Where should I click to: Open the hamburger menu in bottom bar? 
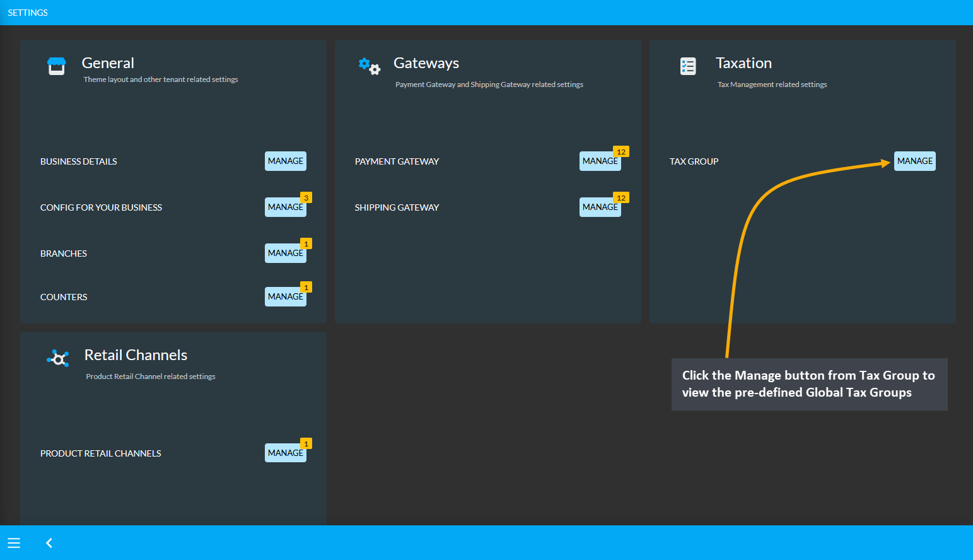pos(14,543)
